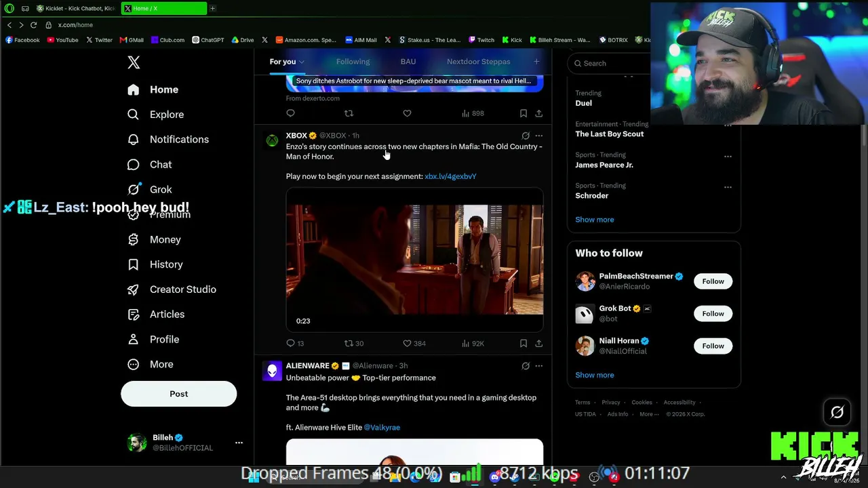Open Creator Studio in the sidebar

click(172, 289)
